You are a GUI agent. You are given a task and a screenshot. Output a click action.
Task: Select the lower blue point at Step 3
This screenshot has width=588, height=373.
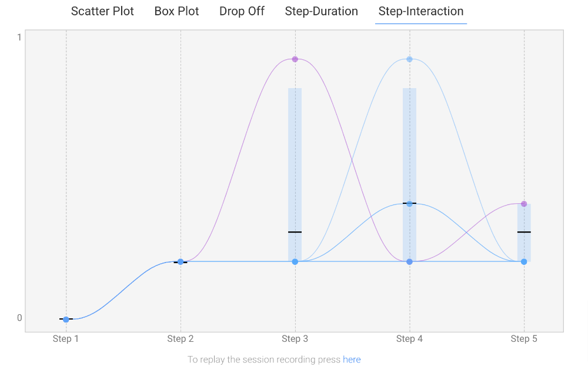point(295,261)
